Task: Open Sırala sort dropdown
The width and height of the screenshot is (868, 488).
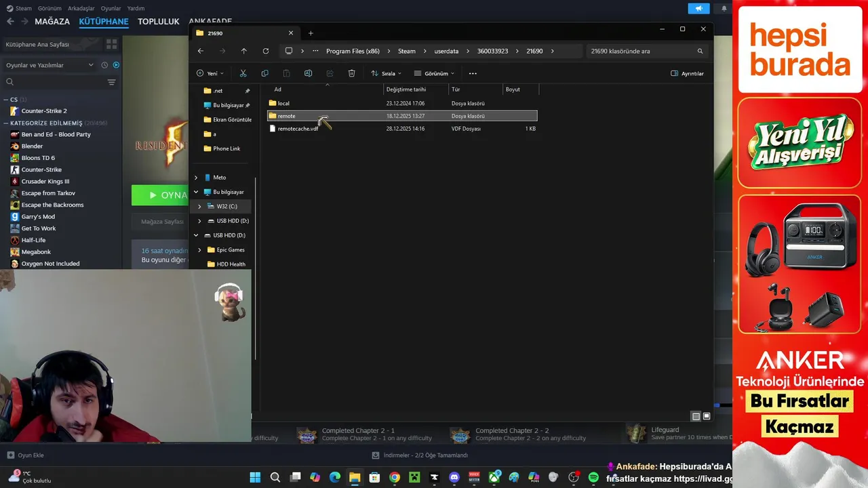Action: click(x=386, y=73)
